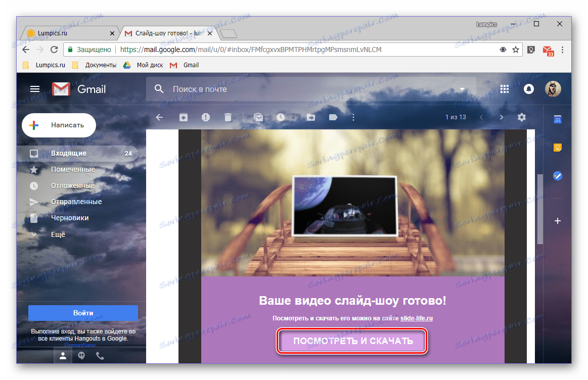This screenshot has height=380, width=588.
Task: Open the Gmail main menu hamburger icon
Action: pos(35,89)
